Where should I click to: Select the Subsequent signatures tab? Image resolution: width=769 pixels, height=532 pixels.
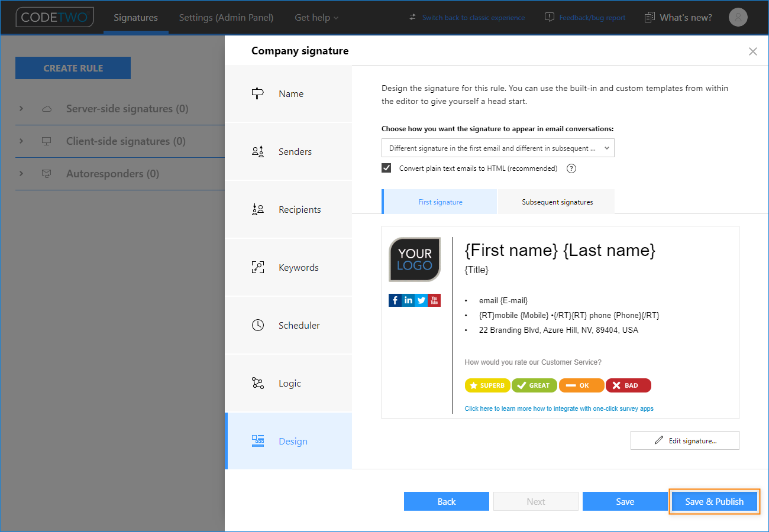(557, 202)
